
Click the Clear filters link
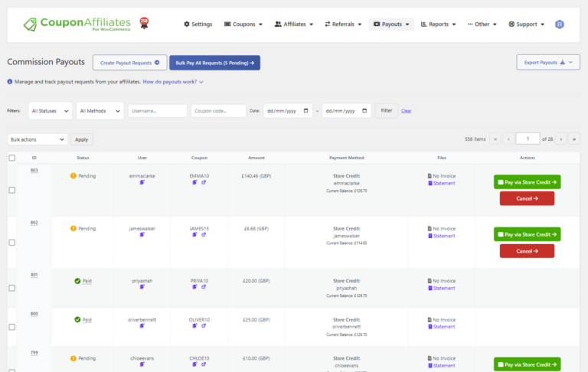(x=406, y=111)
